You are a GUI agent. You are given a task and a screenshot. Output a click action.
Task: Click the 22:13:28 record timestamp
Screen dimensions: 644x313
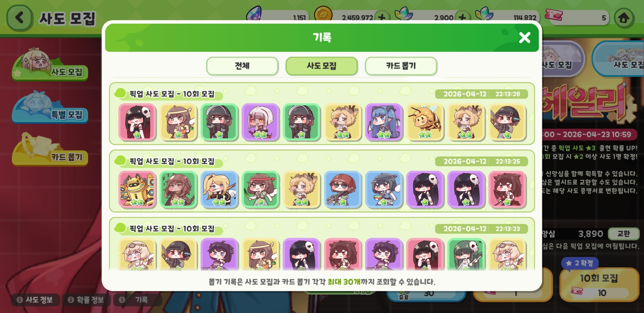point(507,94)
